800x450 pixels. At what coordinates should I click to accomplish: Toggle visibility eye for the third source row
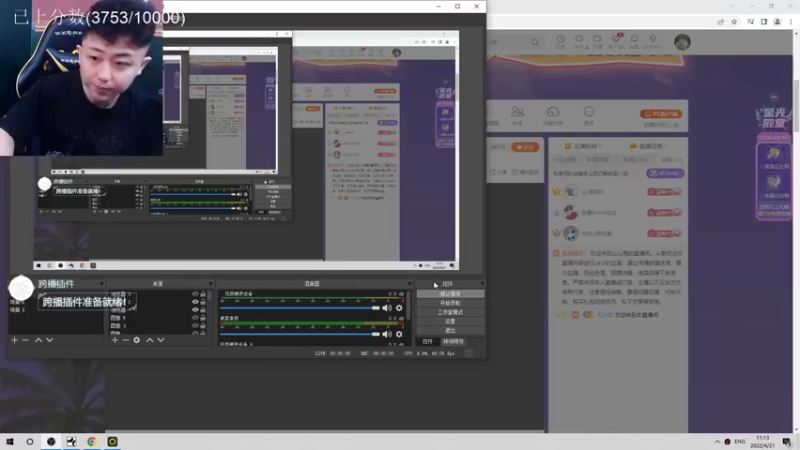pos(195,310)
